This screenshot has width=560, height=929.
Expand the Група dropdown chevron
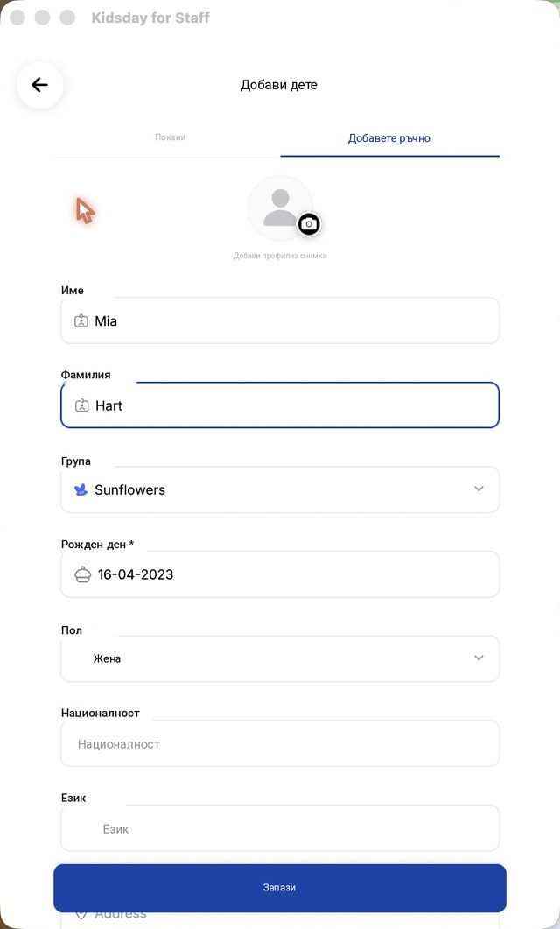479,489
